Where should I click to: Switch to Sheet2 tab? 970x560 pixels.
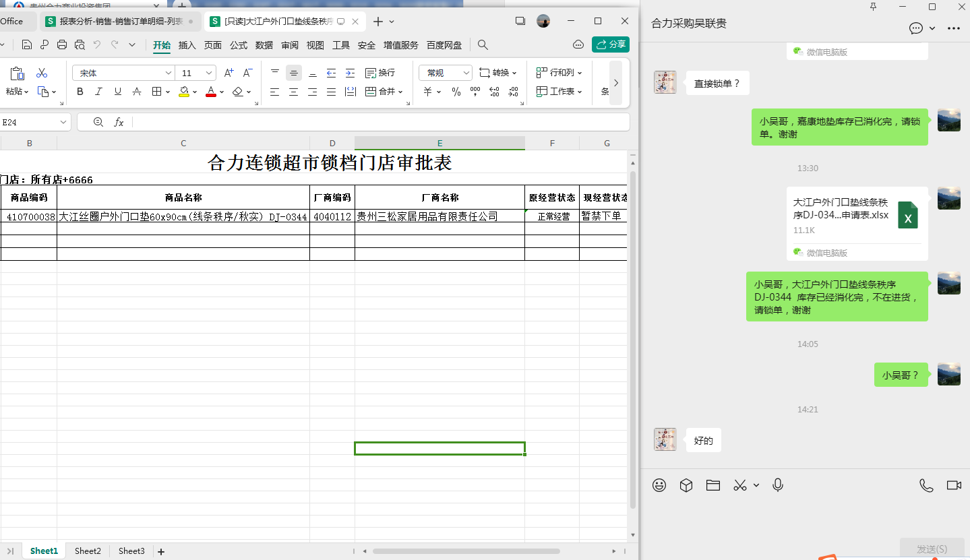(x=88, y=551)
